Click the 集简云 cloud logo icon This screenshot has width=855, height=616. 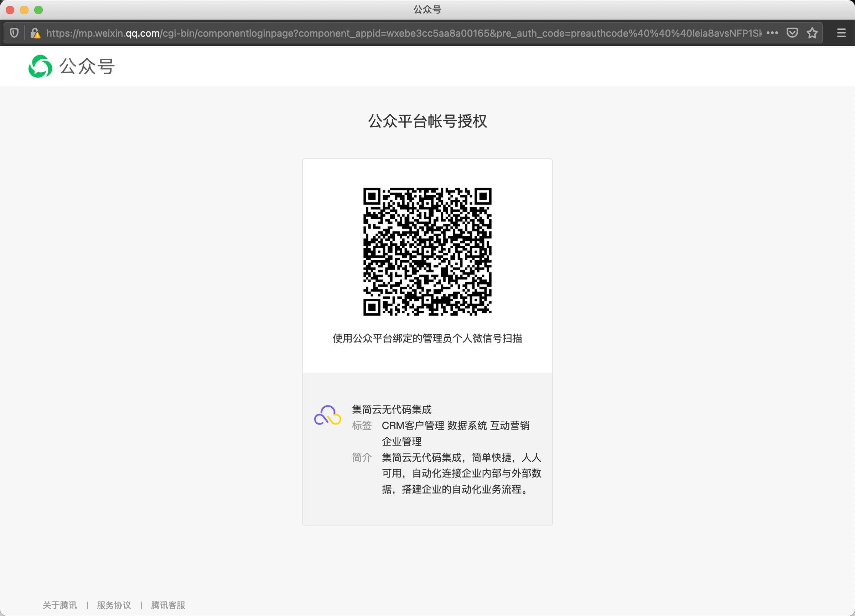pyautogui.click(x=327, y=416)
